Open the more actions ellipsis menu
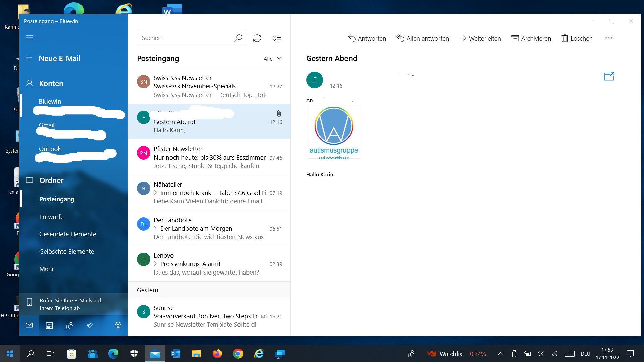This screenshot has width=644, height=362. 609,38
